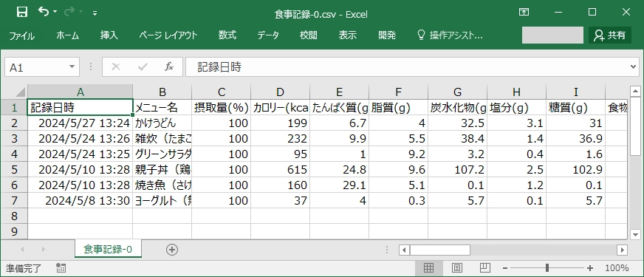Click the formula bar showing 記録日時

point(407,67)
